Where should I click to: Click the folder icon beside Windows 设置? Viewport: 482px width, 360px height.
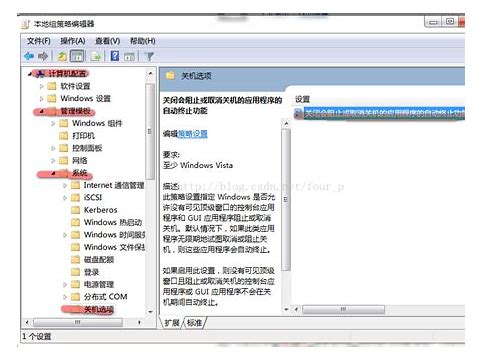coord(52,99)
